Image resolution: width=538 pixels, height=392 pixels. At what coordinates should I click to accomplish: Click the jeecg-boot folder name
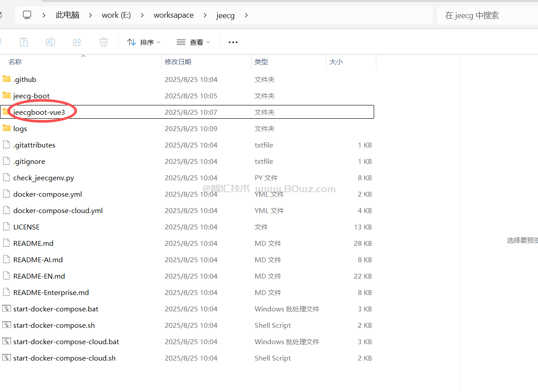coord(31,96)
